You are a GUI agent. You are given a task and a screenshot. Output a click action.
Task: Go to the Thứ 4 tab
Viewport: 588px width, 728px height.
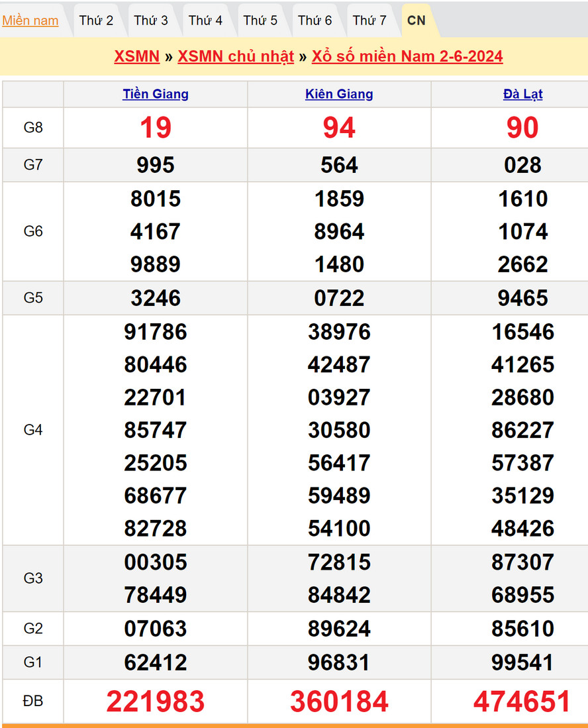[205, 21]
